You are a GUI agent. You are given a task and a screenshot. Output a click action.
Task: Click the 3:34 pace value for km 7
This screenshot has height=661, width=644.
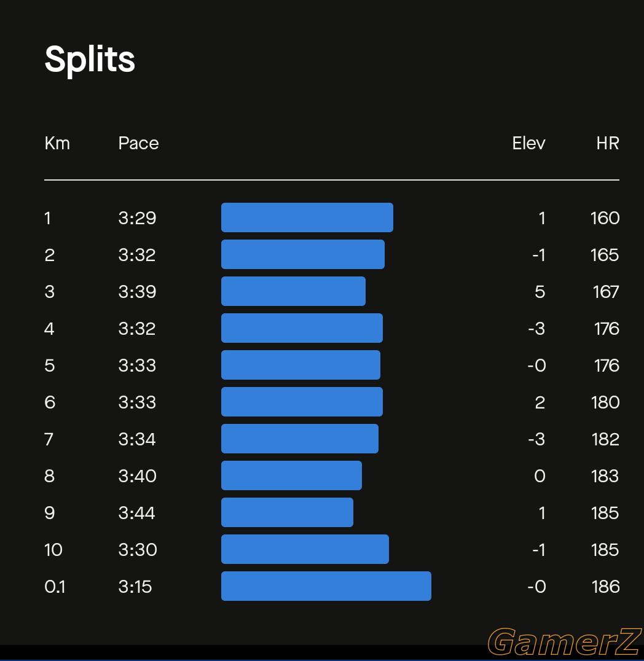137,439
